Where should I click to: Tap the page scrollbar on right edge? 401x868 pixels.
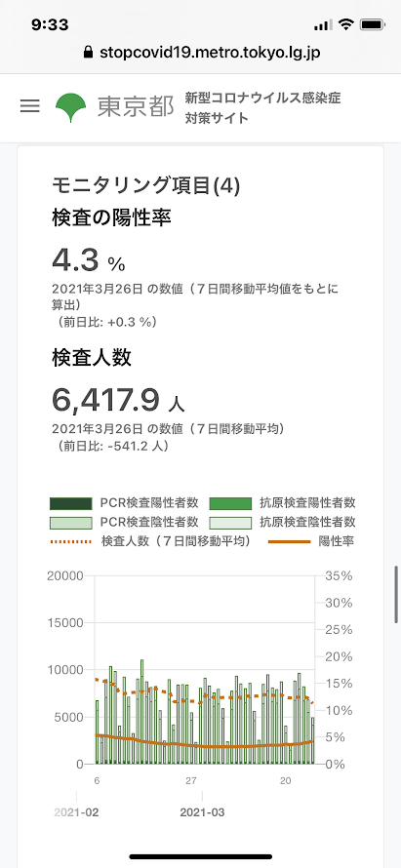tap(396, 595)
